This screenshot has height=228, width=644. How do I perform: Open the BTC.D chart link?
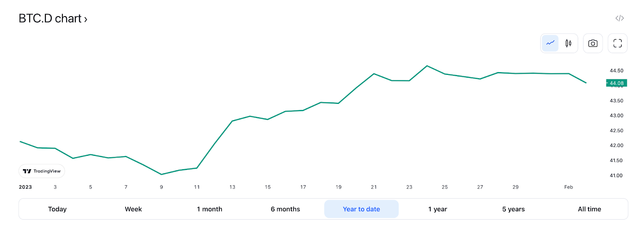point(50,19)
